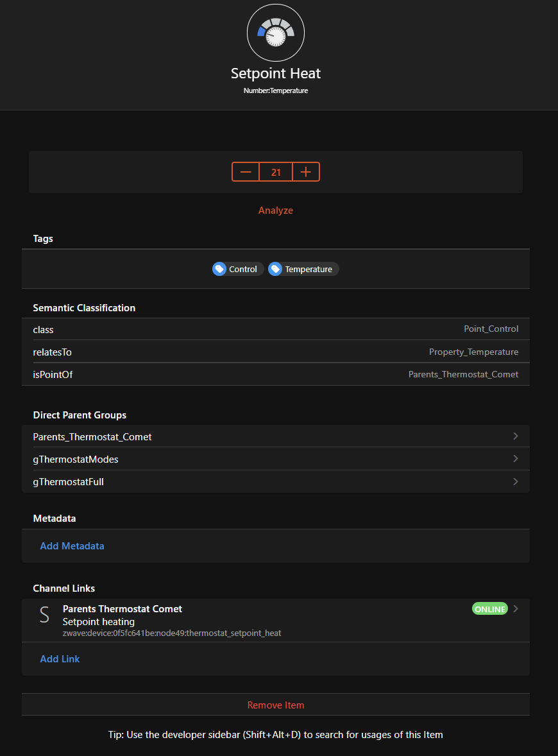Viewport: 558px width, 756px height.
Task: Click the relatesTo Property_Temperature row
Action: pos(276,352)
